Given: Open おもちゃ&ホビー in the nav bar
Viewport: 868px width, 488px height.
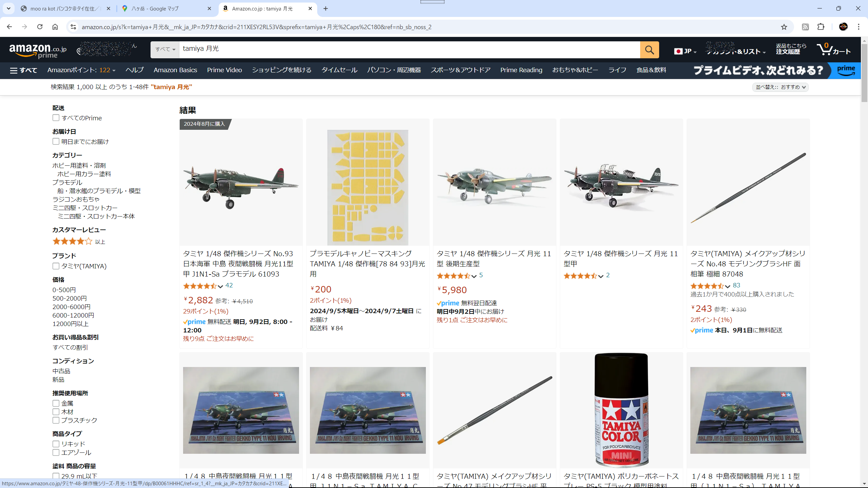Looking at the screenshot, I should click(575, 70).
